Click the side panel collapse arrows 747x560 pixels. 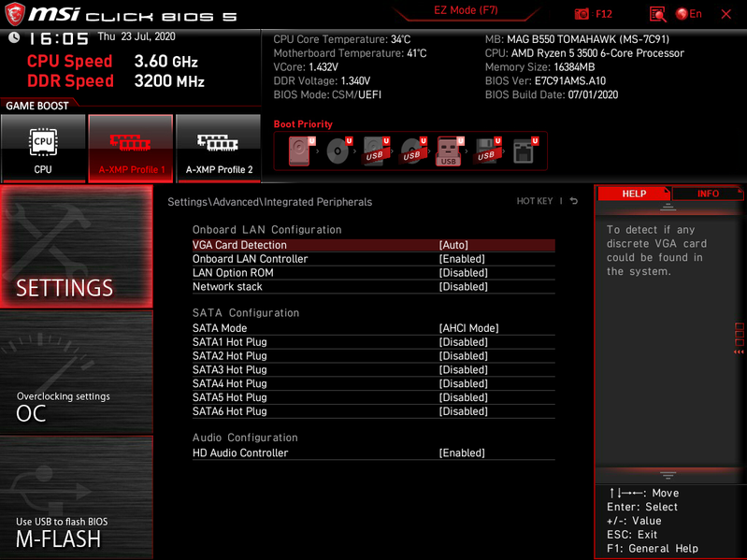tap(739, 352)
